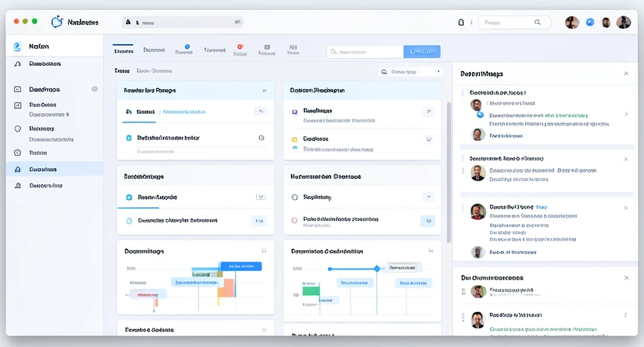The height and width of the screenshot is (347, 644).
Task: Follow the blue tag link in the third side-panel entry
Action: point(541,208)
